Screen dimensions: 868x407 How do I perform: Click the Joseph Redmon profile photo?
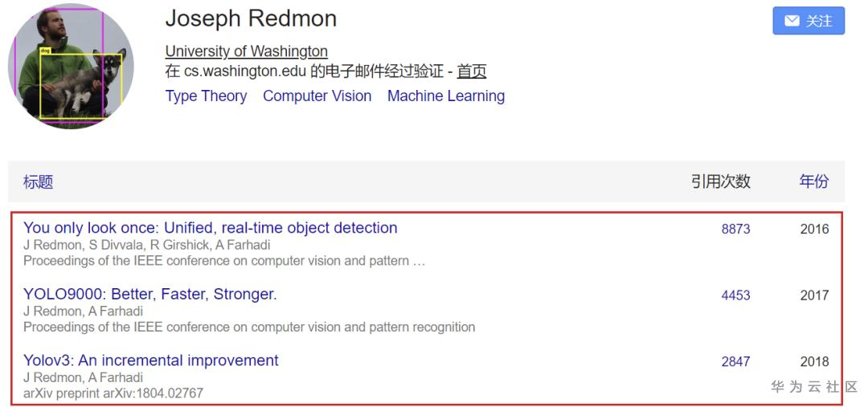(x=71, y=66)
